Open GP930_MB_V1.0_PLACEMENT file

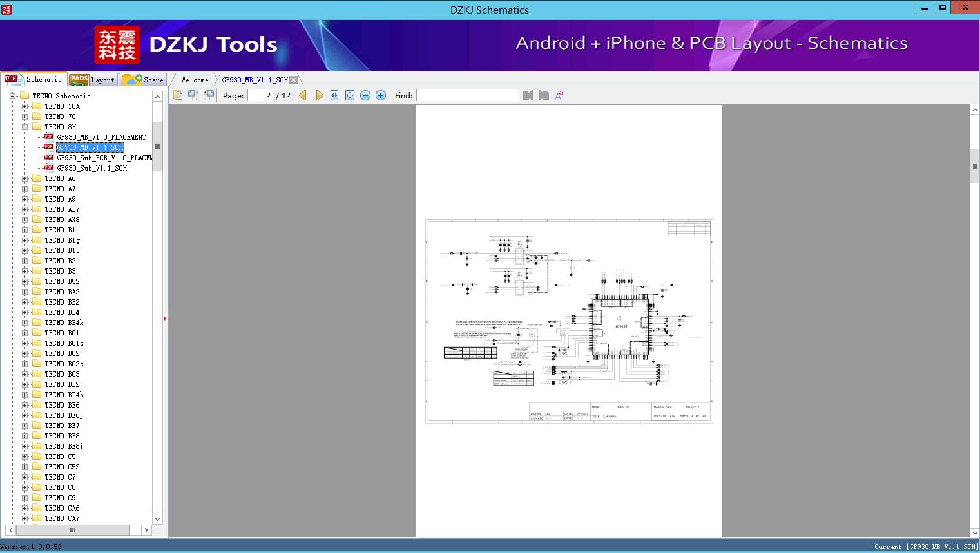pos(101,137)
